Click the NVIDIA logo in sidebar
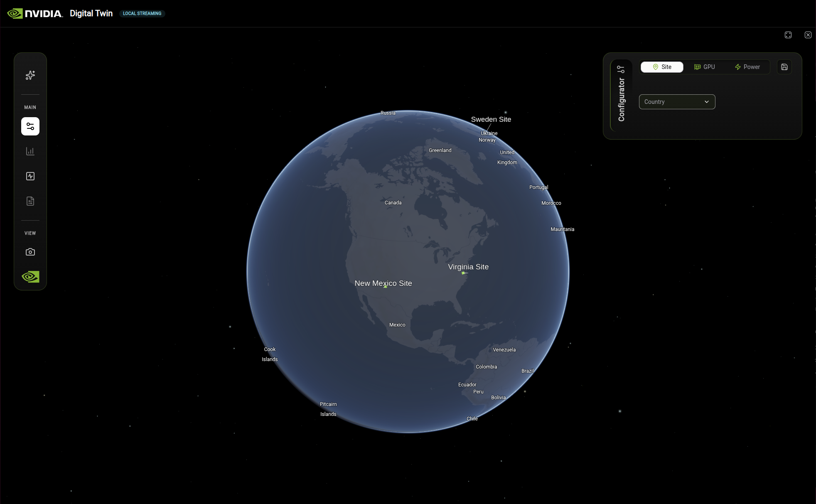Viewport: 816px width, 504px height. click(x=30, y=277)
